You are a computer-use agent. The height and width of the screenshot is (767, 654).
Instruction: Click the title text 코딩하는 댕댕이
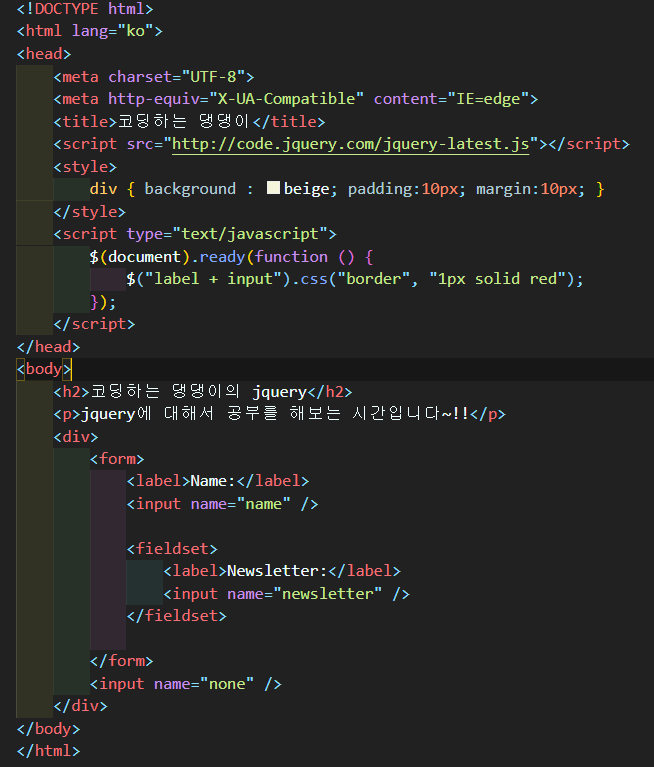tap(184, 121)
